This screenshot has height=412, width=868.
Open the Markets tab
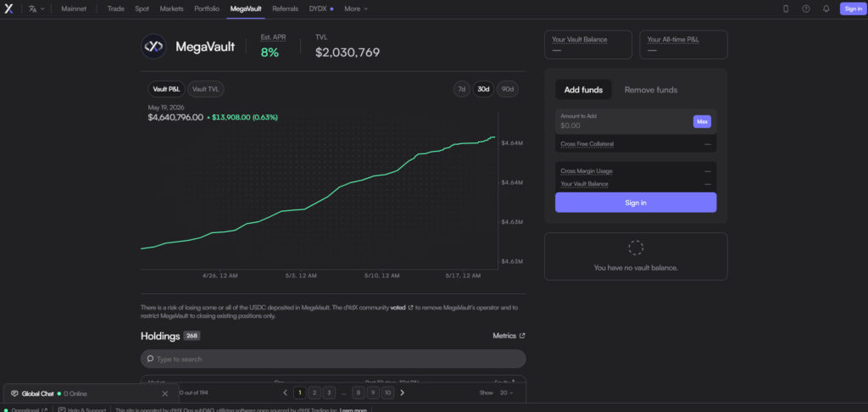171,8
